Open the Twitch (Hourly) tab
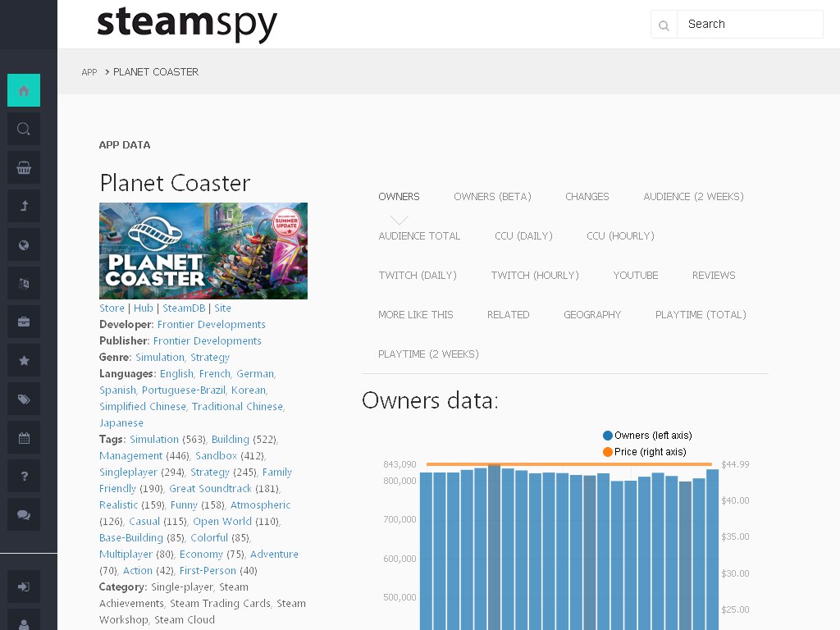This screenshot has height=630, width=840. 535,276
